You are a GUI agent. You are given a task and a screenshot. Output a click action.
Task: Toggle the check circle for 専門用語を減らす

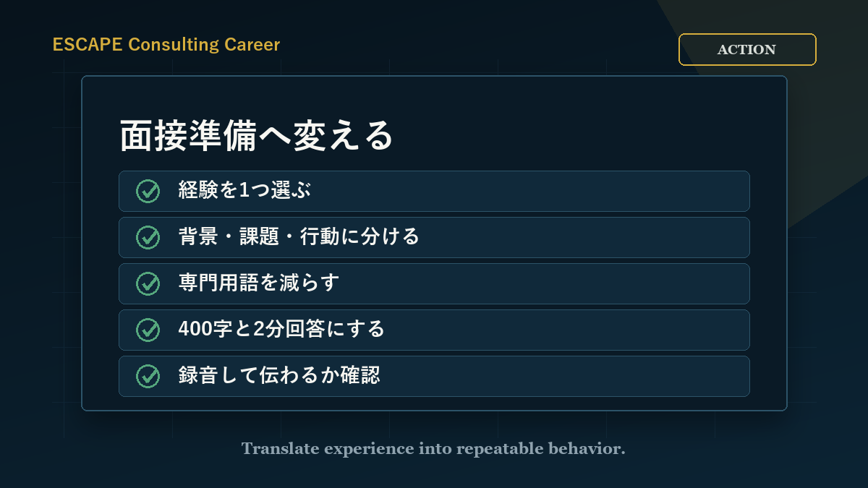[x=148, y=284]
